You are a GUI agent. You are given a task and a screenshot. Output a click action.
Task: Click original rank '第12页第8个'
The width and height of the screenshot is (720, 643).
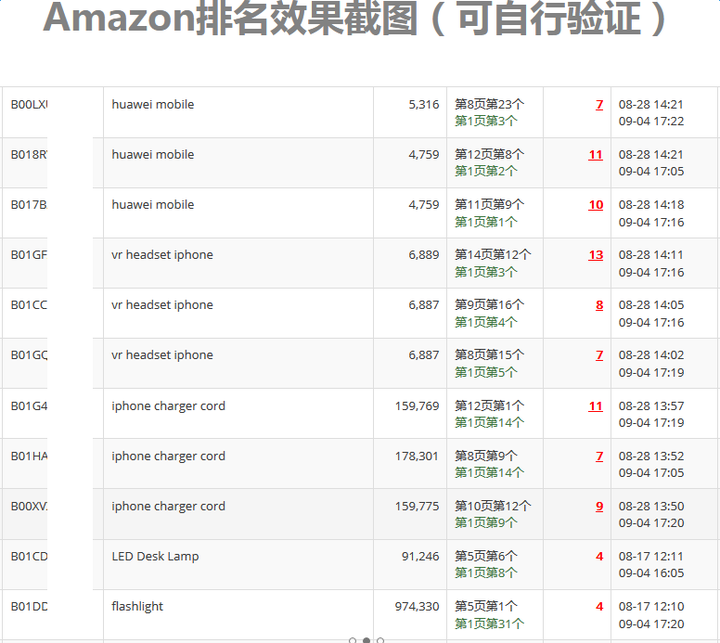point(489,155)
